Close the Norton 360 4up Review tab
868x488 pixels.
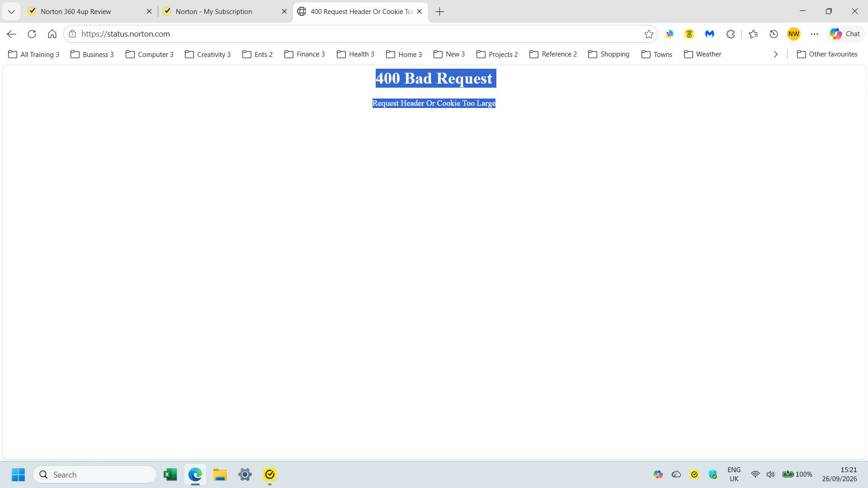pyautogui.click(x=149, y=12)
